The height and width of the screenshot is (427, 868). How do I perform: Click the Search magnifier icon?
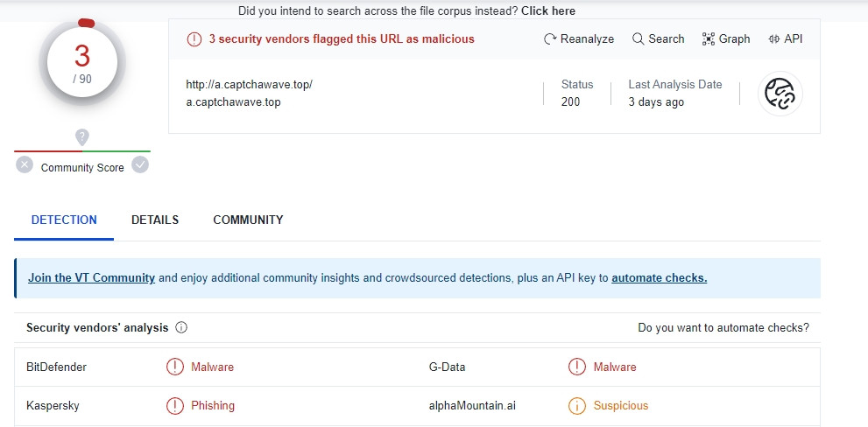click(x=639, y=39)
